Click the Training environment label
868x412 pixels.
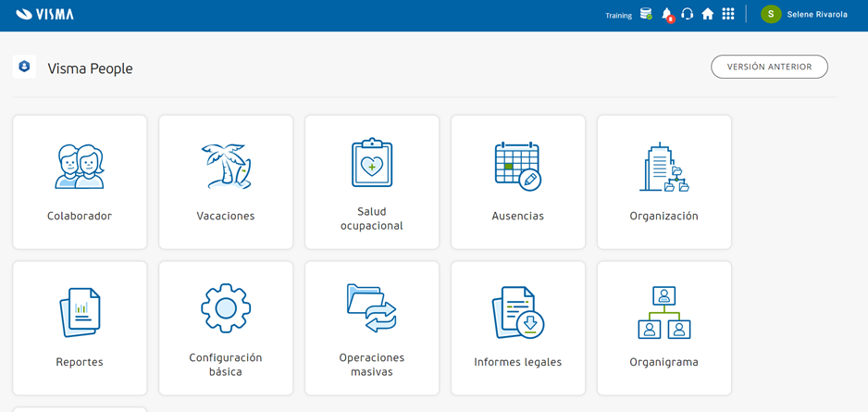[x=619, y=16]
